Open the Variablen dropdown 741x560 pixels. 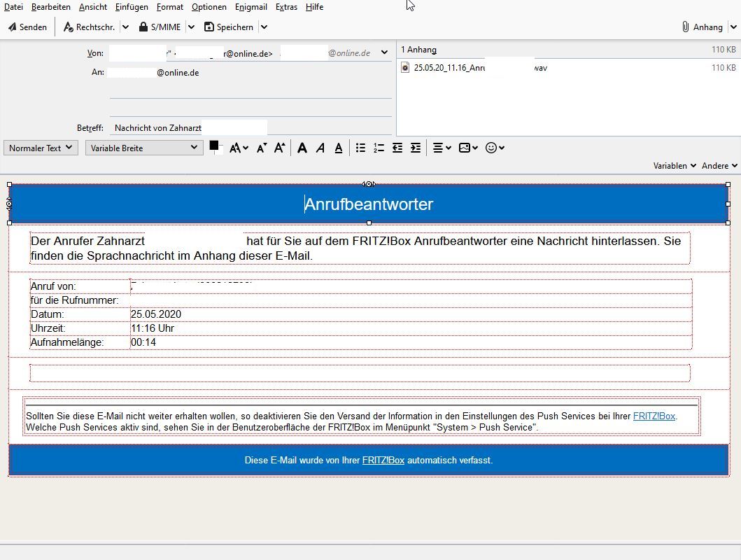click(675, 166)
